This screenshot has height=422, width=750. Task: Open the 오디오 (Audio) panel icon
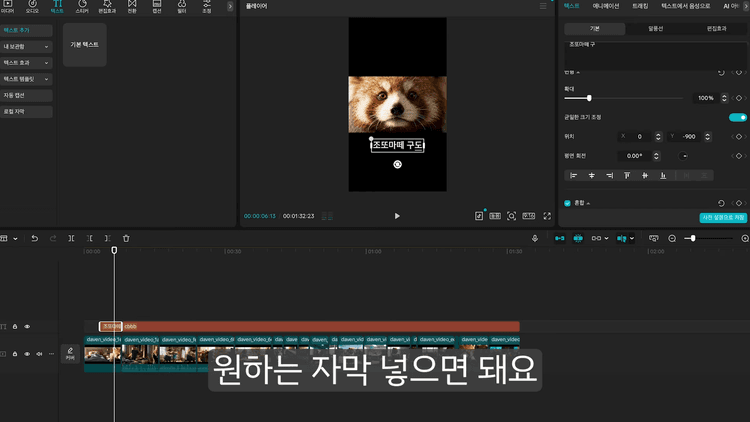(32, 6)
